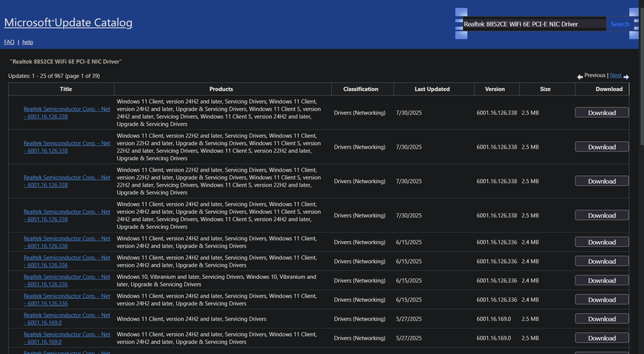Click the left arrow icon beside Previous

point(580,77)
